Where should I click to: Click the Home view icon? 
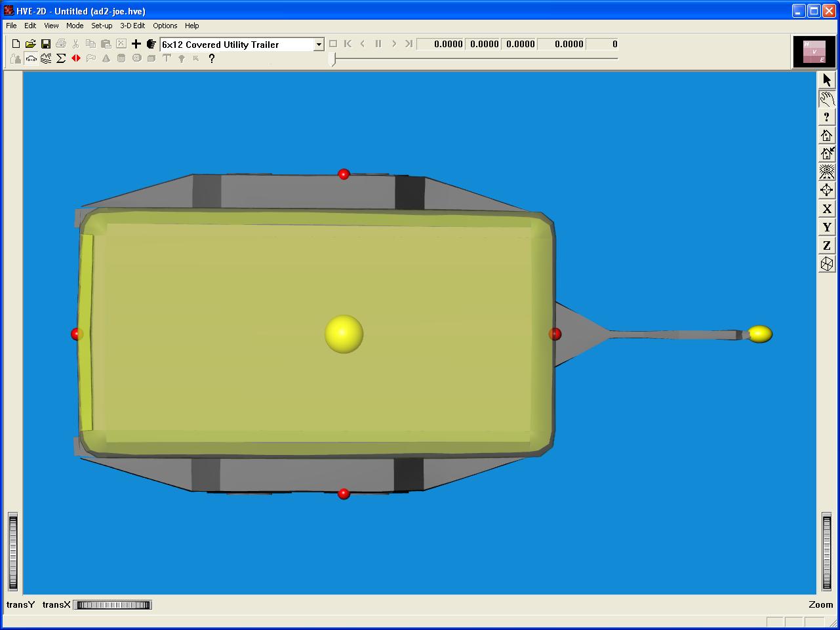[826, 135]
